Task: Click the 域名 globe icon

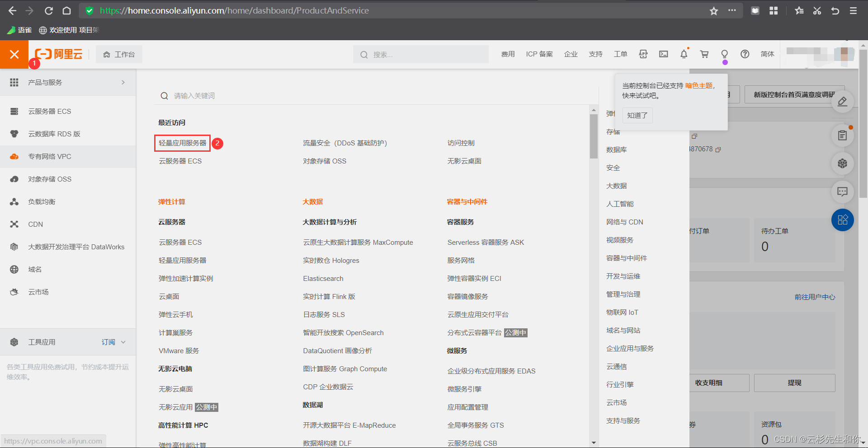Action: [x=14, y=269]
